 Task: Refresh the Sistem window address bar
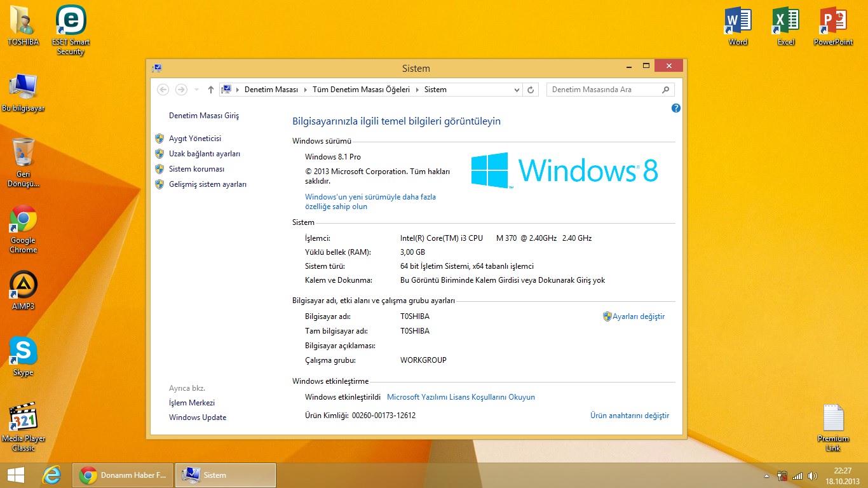tap(531, 90)
